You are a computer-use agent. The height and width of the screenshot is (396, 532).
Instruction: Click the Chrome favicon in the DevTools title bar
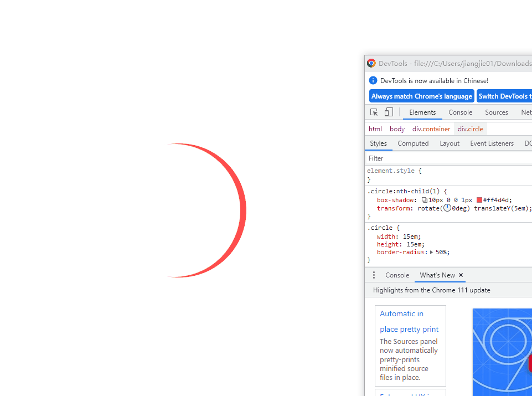click(370, 63)
